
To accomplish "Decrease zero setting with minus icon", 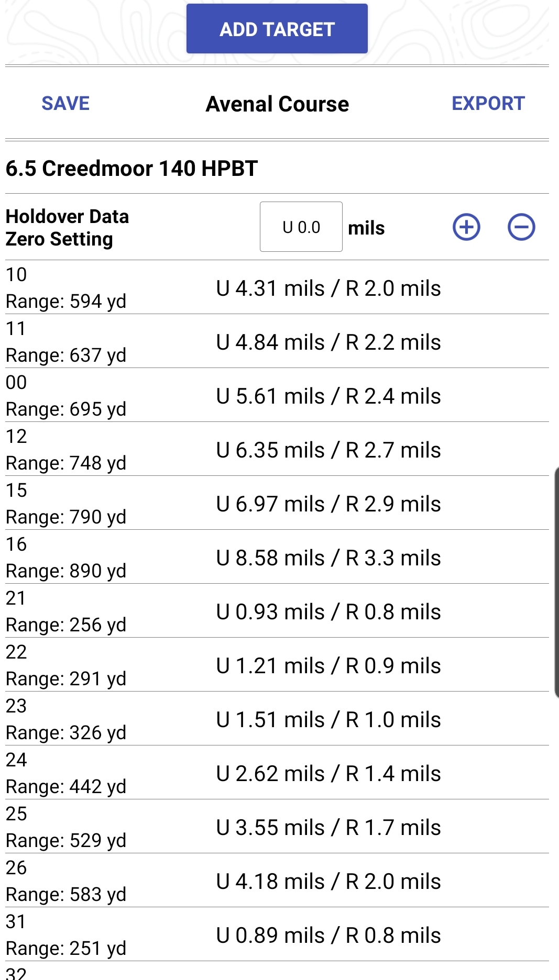I will tap(521, 227).
